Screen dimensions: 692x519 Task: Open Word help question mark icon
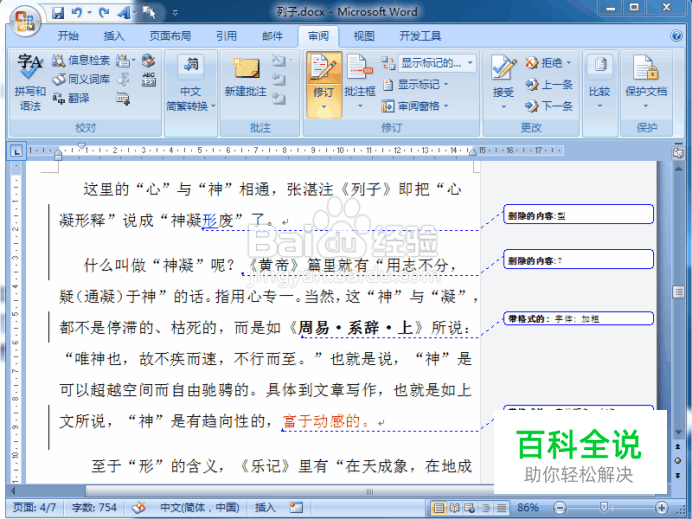[x=676, y=36]
